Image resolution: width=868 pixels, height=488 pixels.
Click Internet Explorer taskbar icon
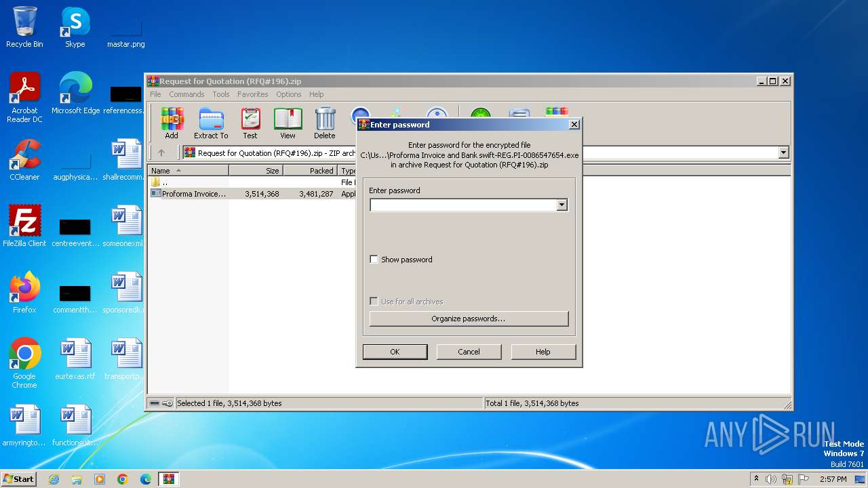pyautogui.click(x=54, y=479)
